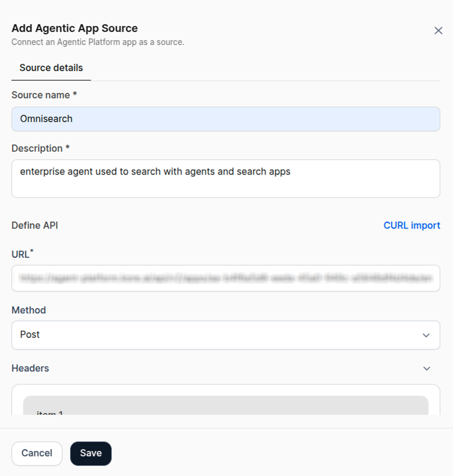Image resolution: width=453 pixels, height=476 pixels.
Task: Click the Description label
Action: pos(37,149)
